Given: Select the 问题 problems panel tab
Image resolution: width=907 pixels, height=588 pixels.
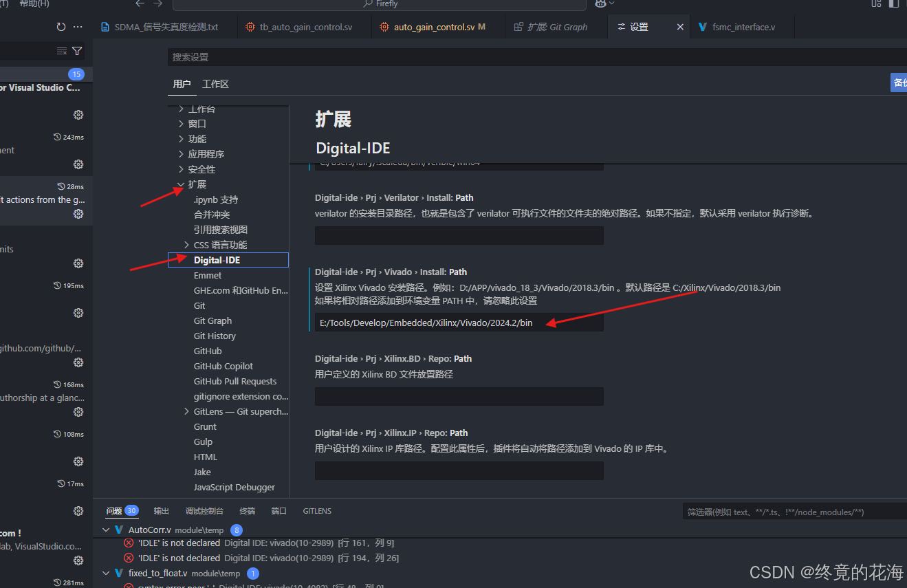Looking at the screenshot, I should [x=122, y=511].
